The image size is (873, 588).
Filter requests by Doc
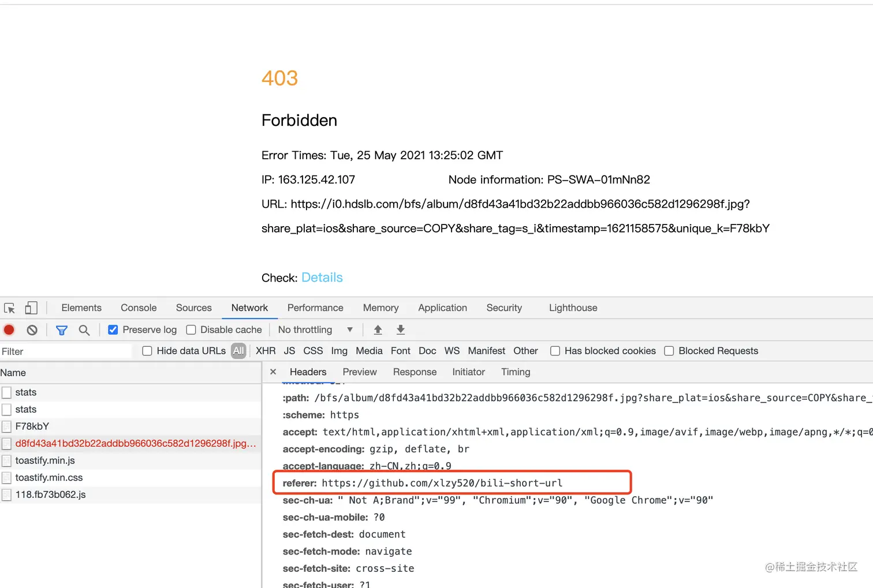[427, 351]
